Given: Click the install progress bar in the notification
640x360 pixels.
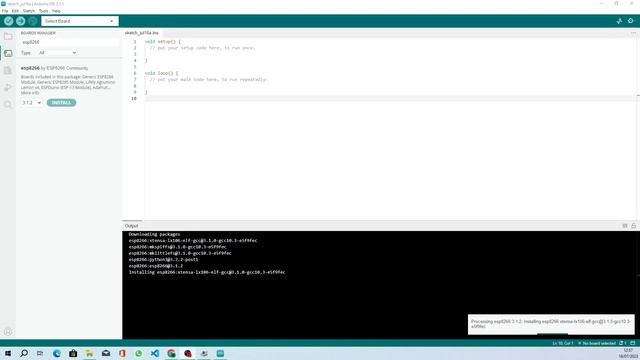Looking at the screenshot, I should [552, 334].
